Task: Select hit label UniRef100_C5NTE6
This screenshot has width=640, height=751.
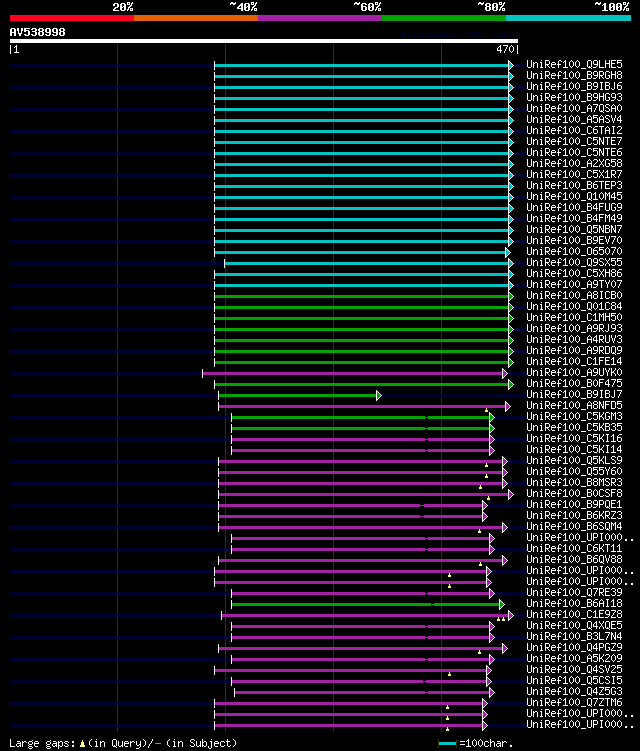Action: click(x=574, y=152)
